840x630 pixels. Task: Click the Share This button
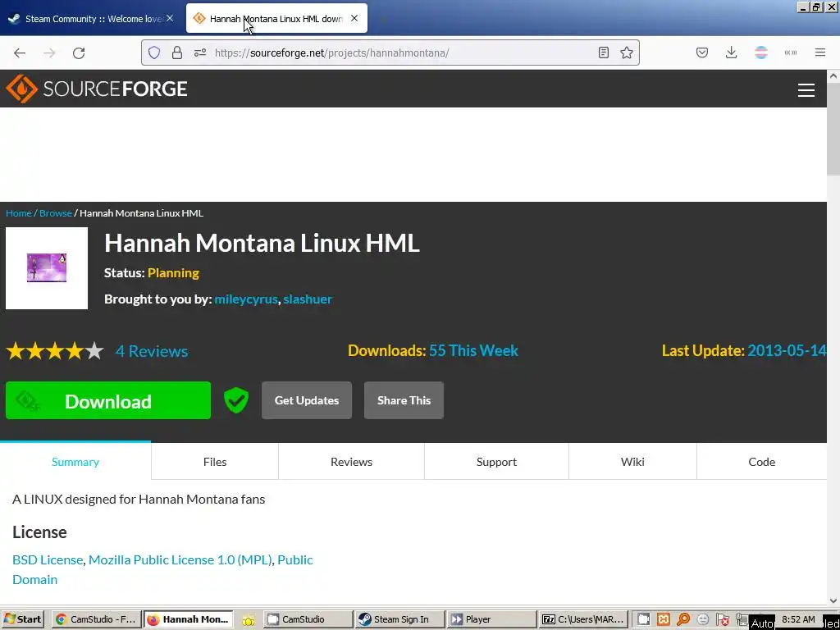pos(404,400)
